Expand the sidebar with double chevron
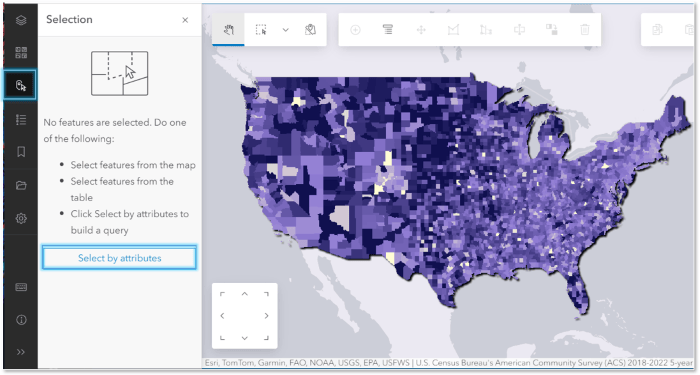Screen dimensions: 700x375 (21, 352)
